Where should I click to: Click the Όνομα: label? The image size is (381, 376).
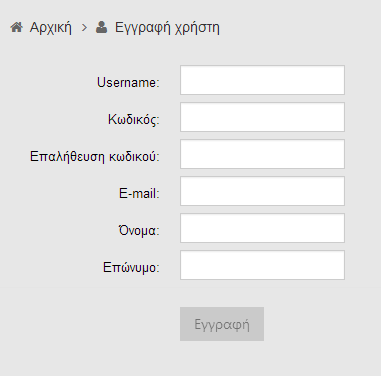139,230
